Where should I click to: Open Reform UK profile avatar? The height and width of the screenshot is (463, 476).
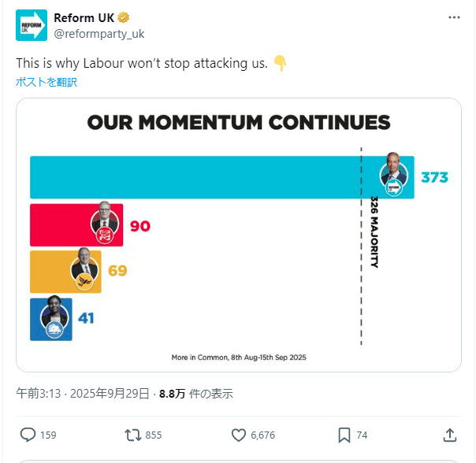[x=32, y=25]
